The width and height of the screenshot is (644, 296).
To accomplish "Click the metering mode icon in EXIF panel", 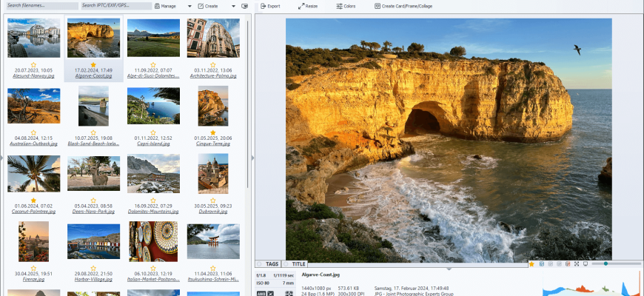I will tap(289, 294).
